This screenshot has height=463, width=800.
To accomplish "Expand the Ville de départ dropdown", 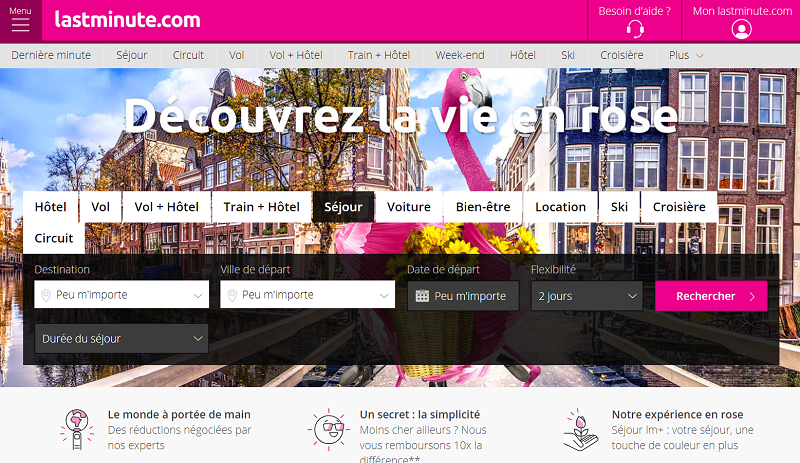I will [x=308, y=295].
